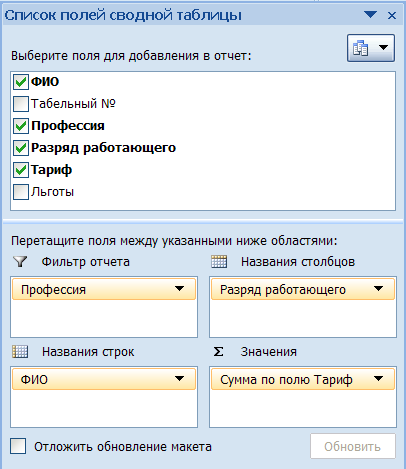Toggle the Тариф field checkbox
This screenshot has width=406, height=469.
(x=21, y=170)
